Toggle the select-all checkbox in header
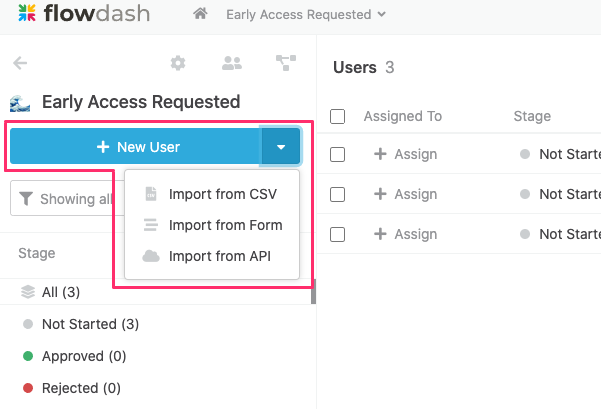Viewport: 601px width, 409px height. tap(337, 116)
